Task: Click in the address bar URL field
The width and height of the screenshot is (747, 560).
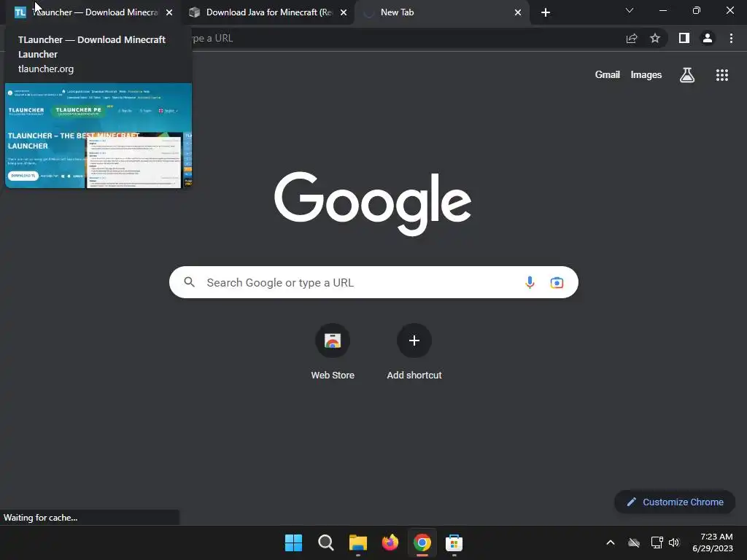Action: click(405, 38)
